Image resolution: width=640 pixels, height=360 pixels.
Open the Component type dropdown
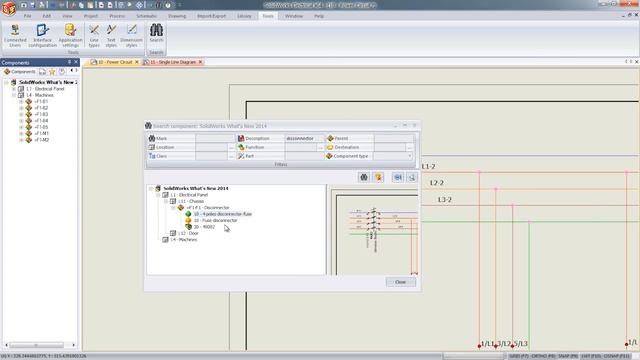[x=409, y=156]
